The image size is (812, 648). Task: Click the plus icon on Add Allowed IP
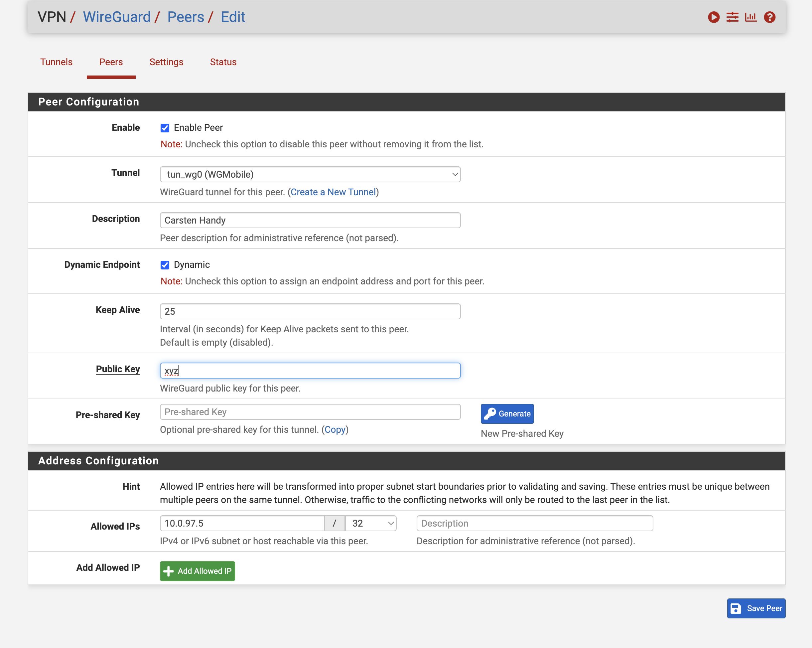coord(168,571)
